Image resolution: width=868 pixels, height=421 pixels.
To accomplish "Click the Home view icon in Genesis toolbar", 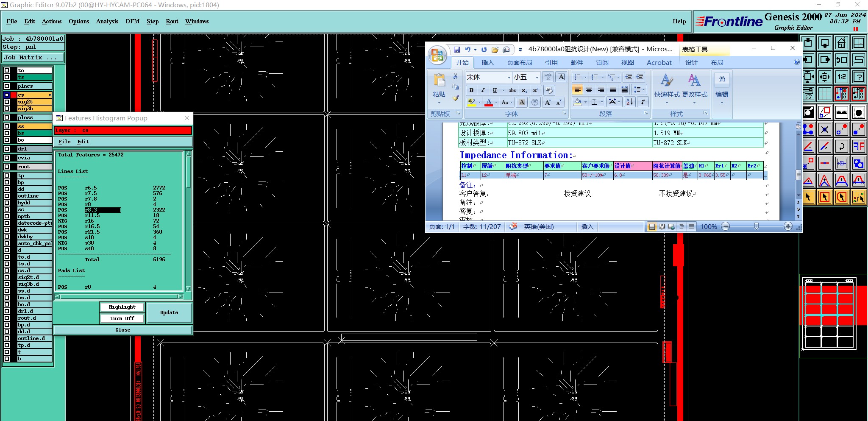I will 842,43.
